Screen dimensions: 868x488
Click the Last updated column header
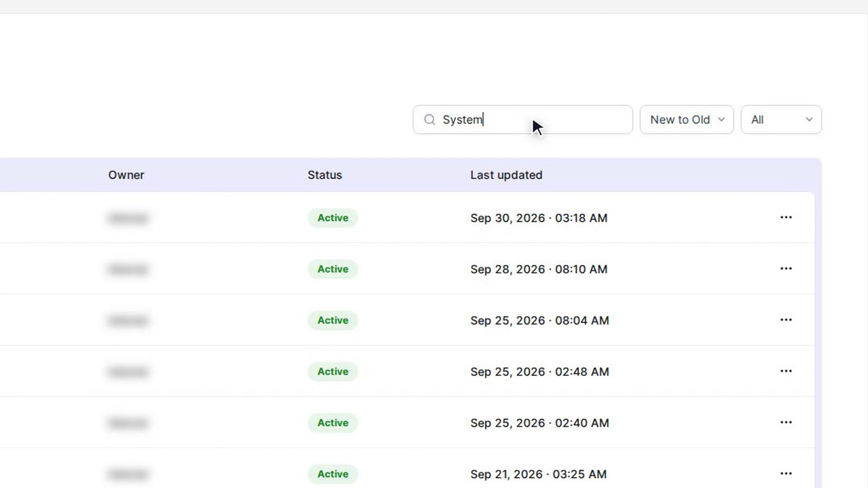point(506,175)
